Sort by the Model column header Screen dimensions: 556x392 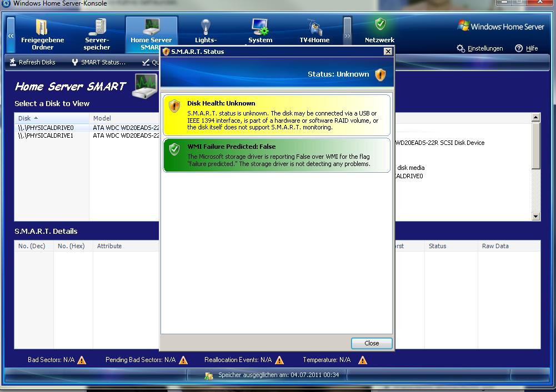tap(124, 118)
